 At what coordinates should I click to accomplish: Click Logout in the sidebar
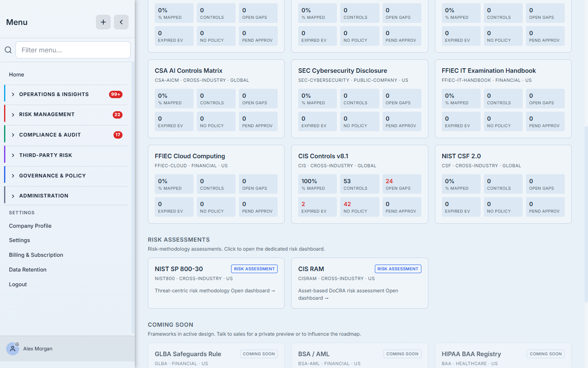tap(18, 284)
